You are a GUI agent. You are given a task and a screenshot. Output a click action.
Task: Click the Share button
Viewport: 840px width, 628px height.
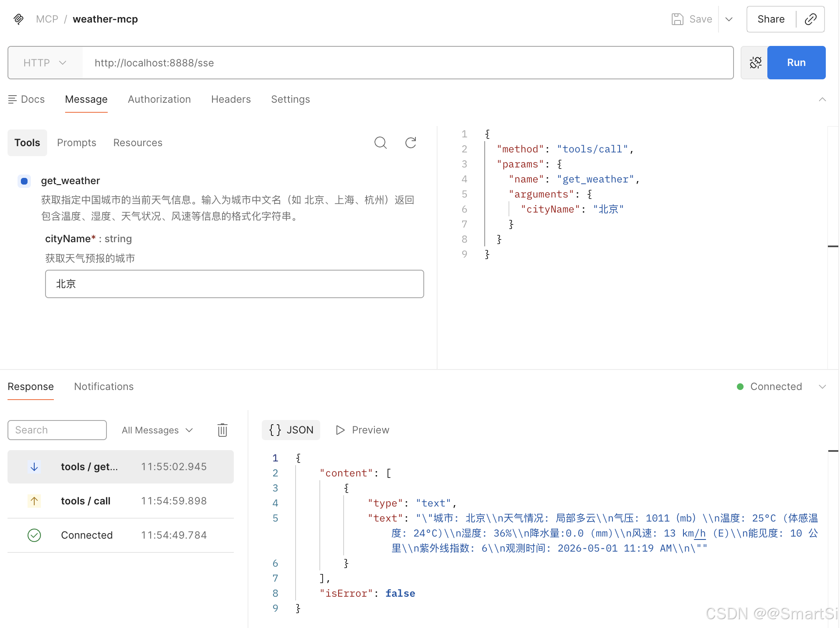pyautogui.click(x=771, y=19)
